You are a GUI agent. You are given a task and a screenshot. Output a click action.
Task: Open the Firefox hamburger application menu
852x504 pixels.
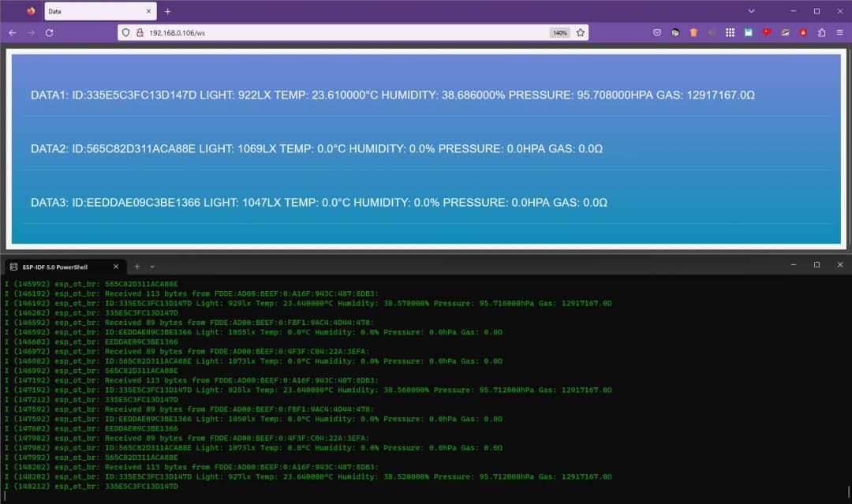839,32
